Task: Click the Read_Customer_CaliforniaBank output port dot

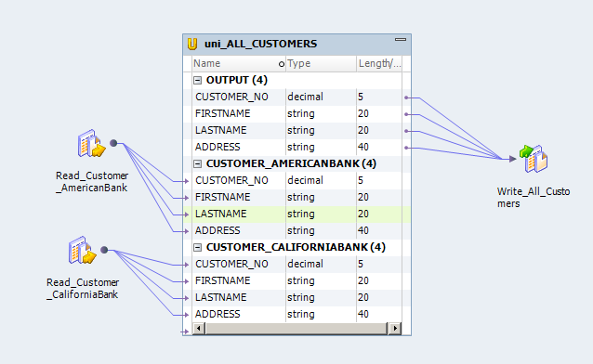Action: 104,250
